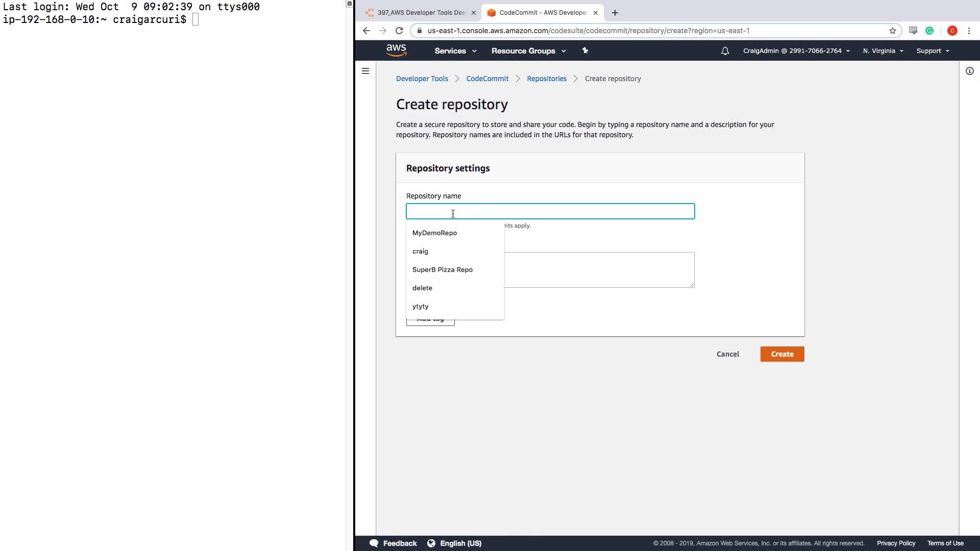Click the AWS logo

point(396,50)
